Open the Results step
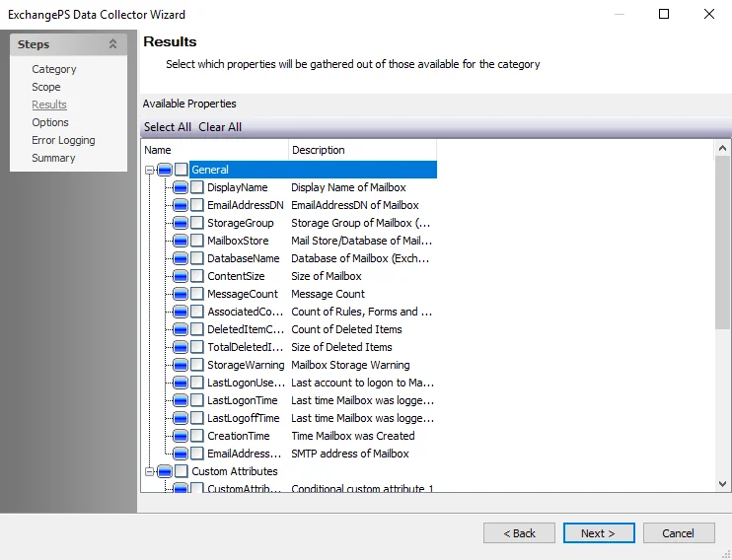The width and height of the screenshot is (732, 560). (49, 105)
